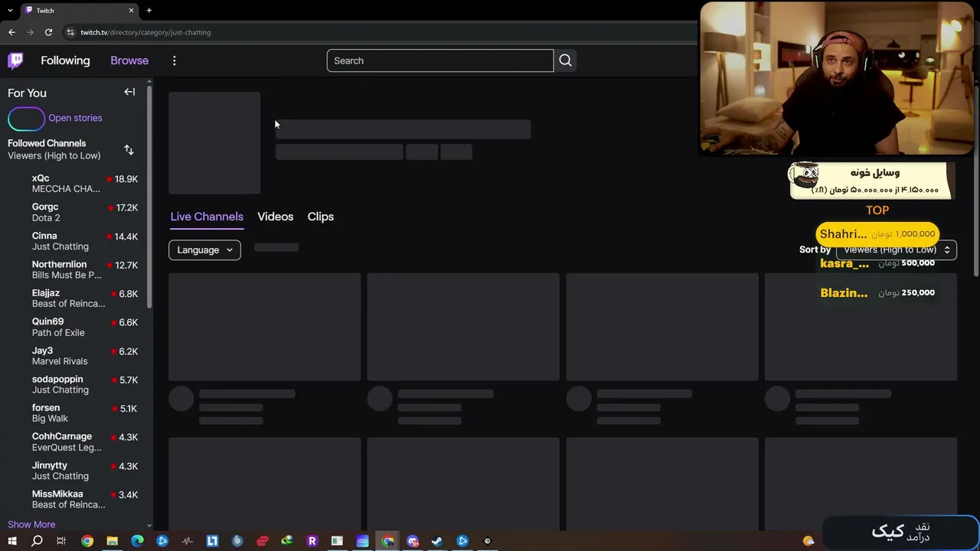980x551 pixels.
Task: Open the Browse page
Action: (x=129, y=60)
